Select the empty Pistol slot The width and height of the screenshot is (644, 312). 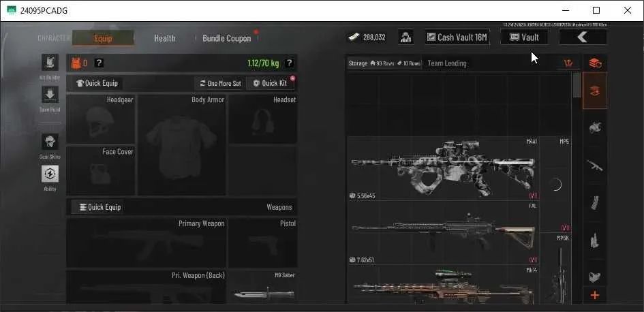[263, 243]
